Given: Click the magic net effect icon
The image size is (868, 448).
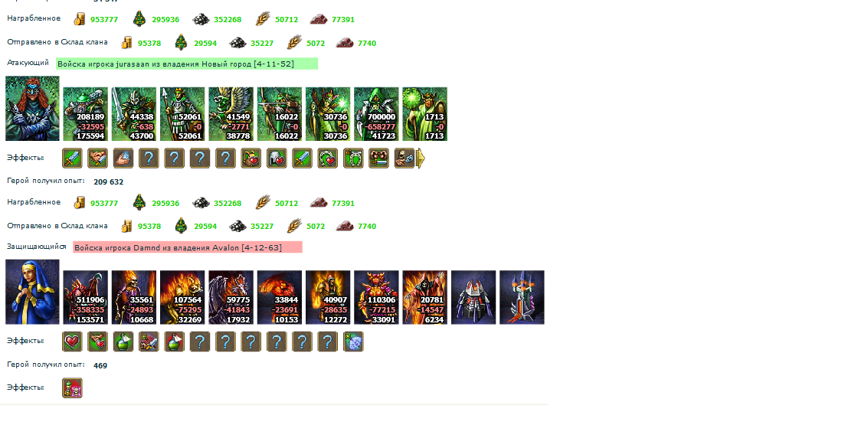Looking at the screenshot, I should click(352, 342).
